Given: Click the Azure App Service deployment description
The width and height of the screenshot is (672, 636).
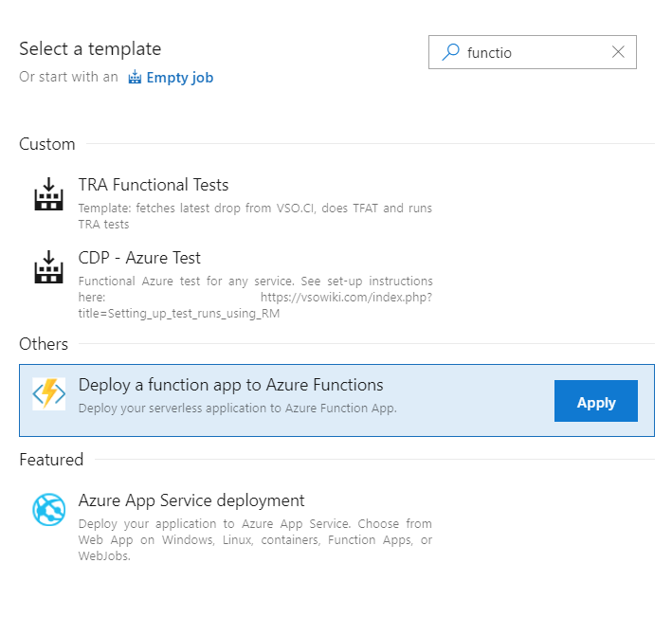Looking at the screenshot, I should click(255, 539).
